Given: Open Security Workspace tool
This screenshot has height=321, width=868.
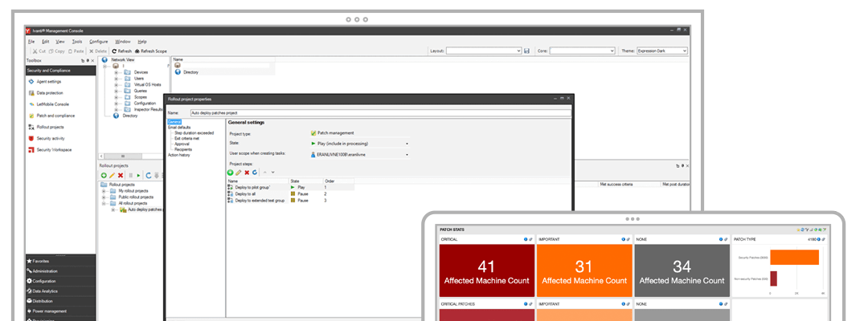Looking at the screenshot, I should tap(51, 150).
